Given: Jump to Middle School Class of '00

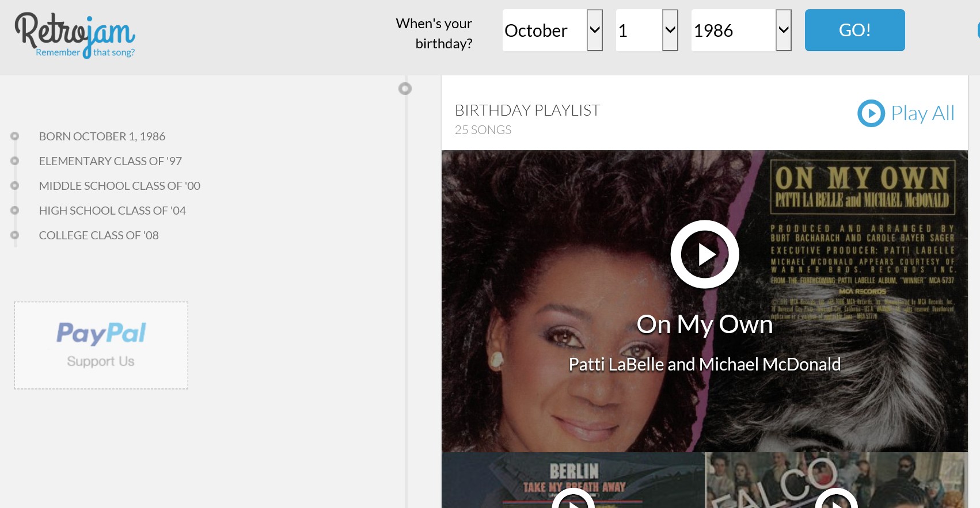Looking at the screenshot, I should point(119,186).
